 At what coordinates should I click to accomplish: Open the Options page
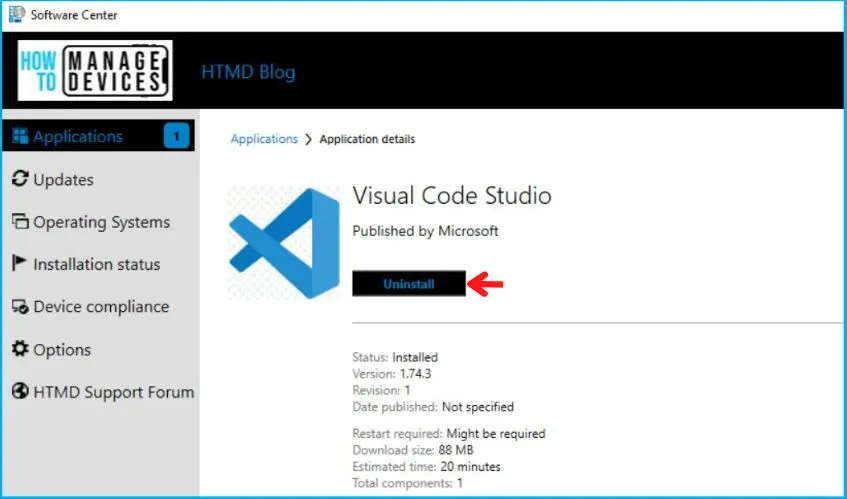tap(62, 350)
